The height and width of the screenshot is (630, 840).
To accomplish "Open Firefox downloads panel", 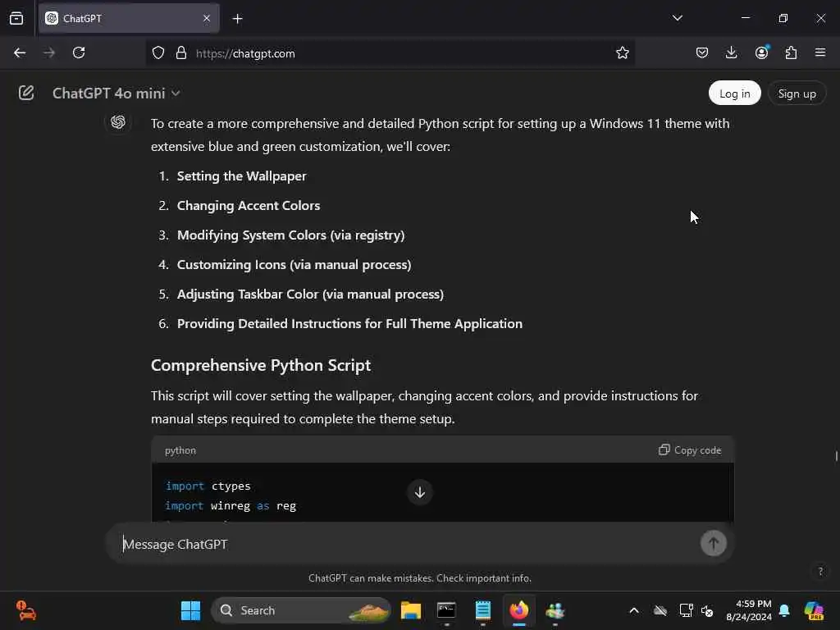I will pyautogui.click(x=731, y=53).
